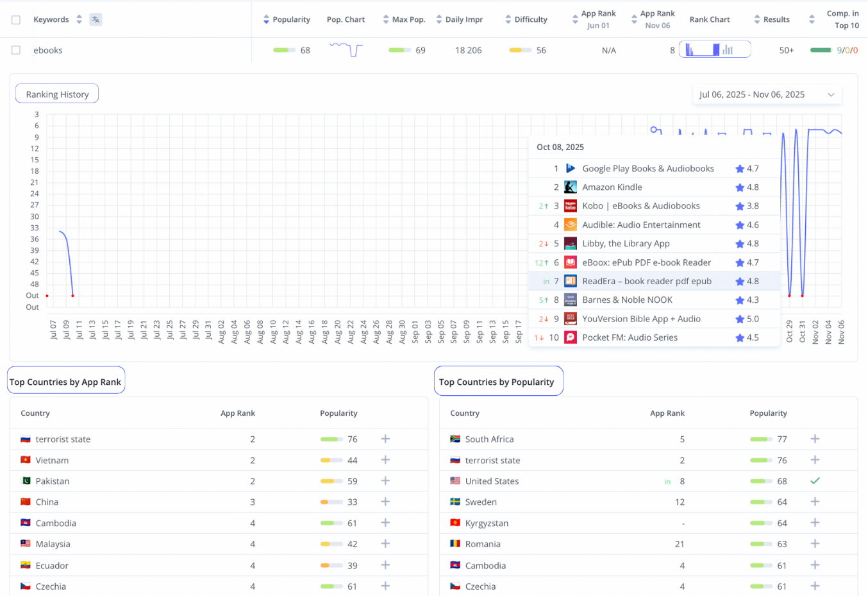Open the ebooks popularity chart thumbnail

[x=346, y=49]
